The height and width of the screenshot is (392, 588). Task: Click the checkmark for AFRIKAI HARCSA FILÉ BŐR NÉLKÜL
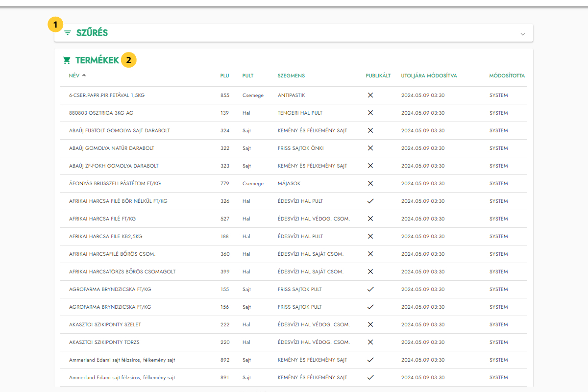370,201
